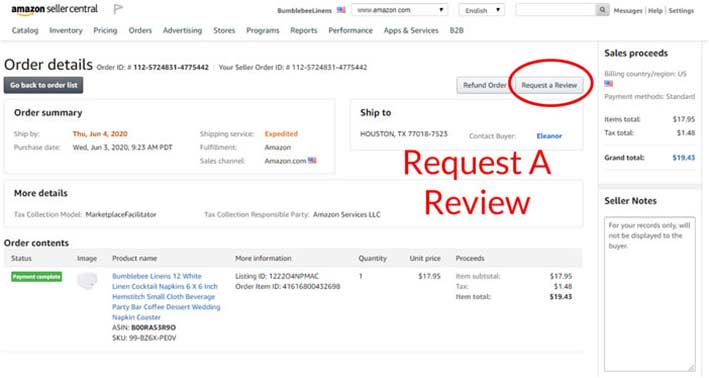The width and height of the screenshot is (709, 378).
Task: Click the US flag beside Amazon.com sales channel
Action: 312,161
